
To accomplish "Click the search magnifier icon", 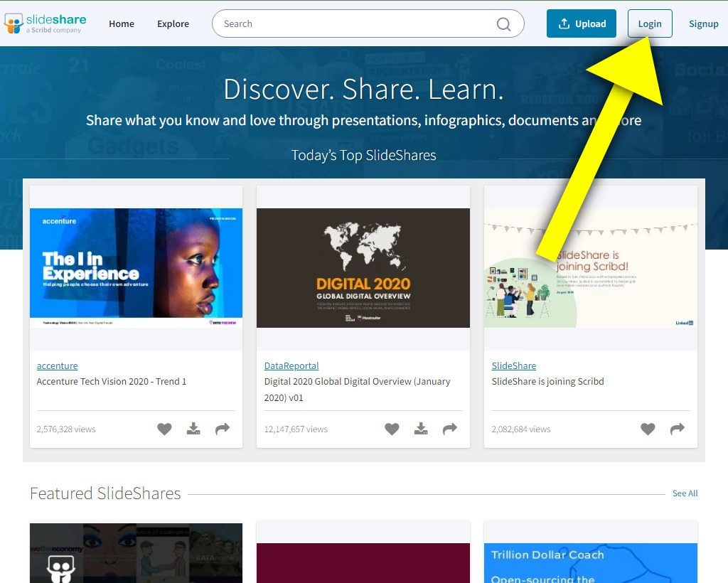I will (503, 23).
